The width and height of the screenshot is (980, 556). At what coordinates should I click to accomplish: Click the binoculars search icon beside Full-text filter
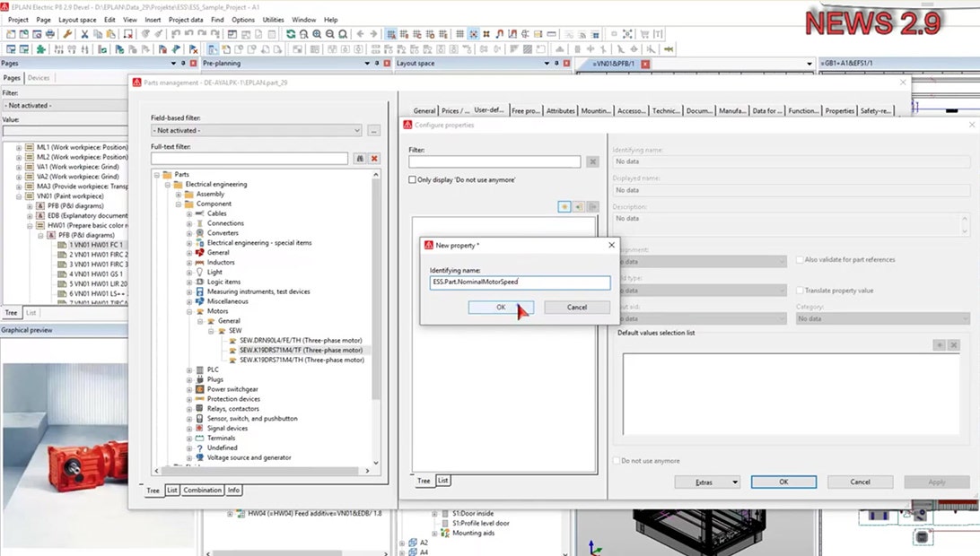360,159
